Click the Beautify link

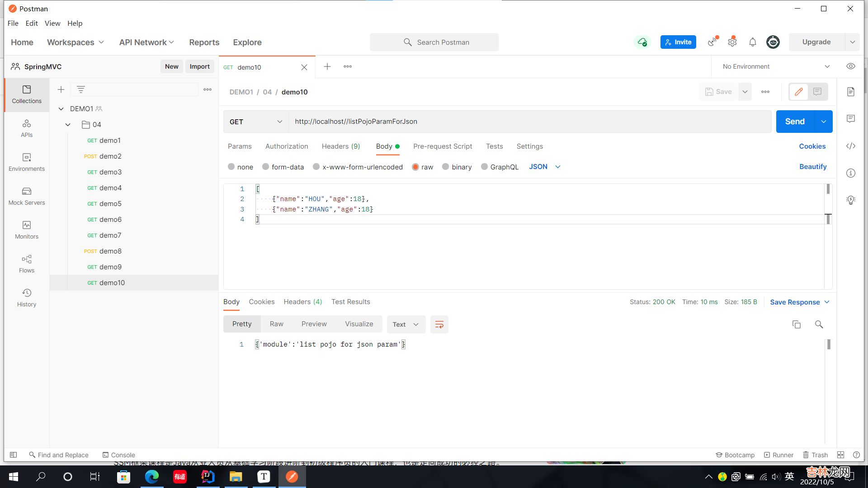point(812,167)
